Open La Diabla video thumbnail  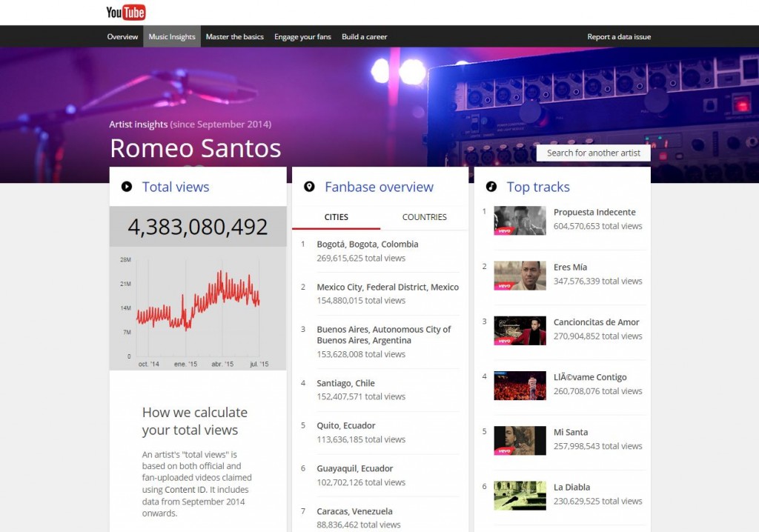[520, 496]
